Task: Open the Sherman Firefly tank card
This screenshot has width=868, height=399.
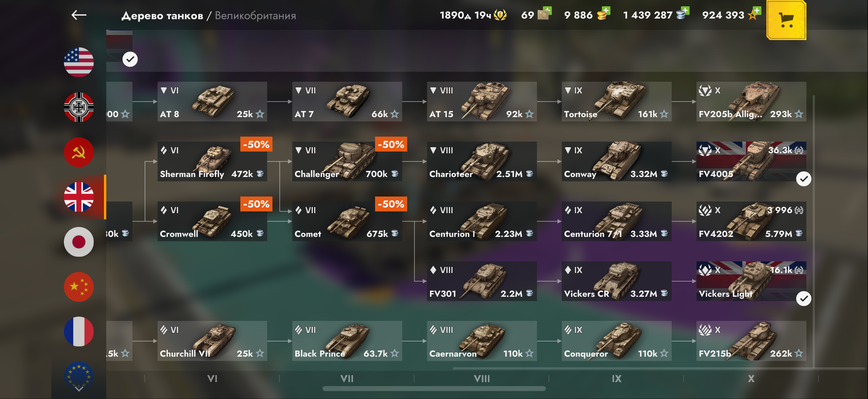Action: tap(212, 162)
